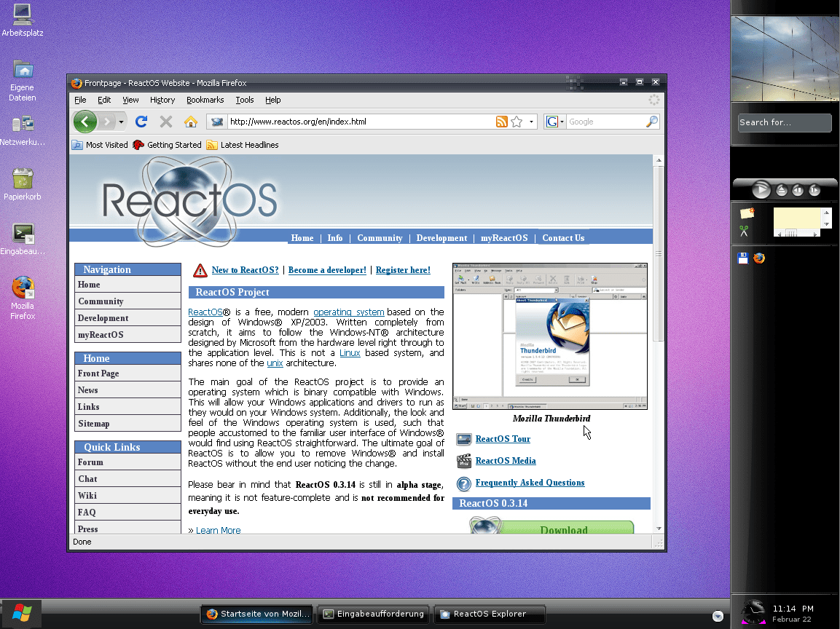
Task: Reload the page with the refresh icon
Action: [141, 122]
